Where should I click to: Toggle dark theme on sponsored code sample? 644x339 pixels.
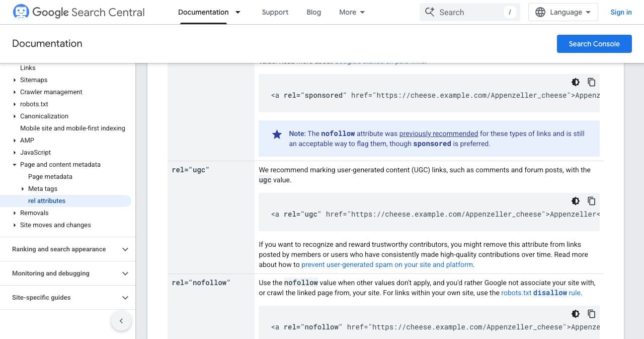(576, 82)
